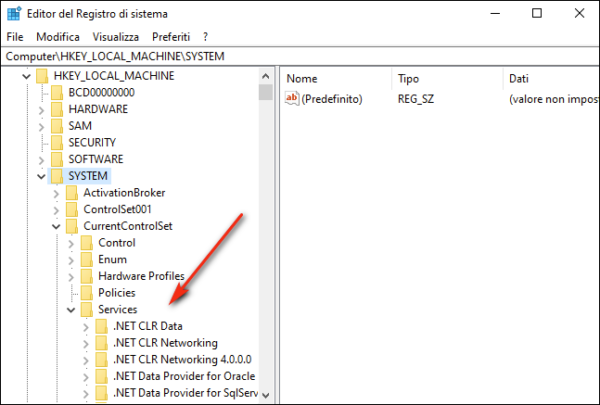Click the SYSTEM folder icon
600x405 pixels.
point(57,176)
